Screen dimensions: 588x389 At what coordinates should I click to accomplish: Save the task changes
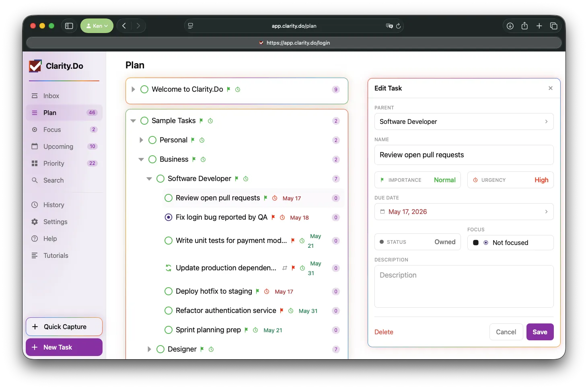pos(540,332)
